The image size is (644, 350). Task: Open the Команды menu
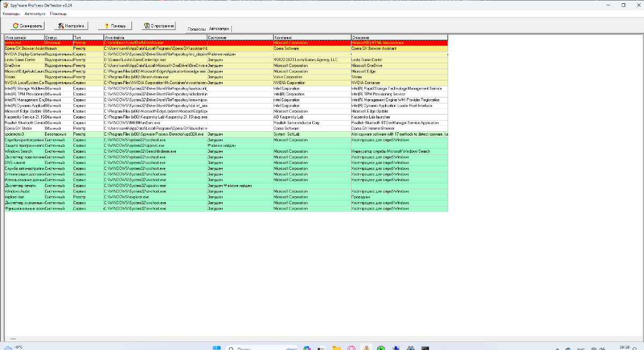click(x=11, y=13)
